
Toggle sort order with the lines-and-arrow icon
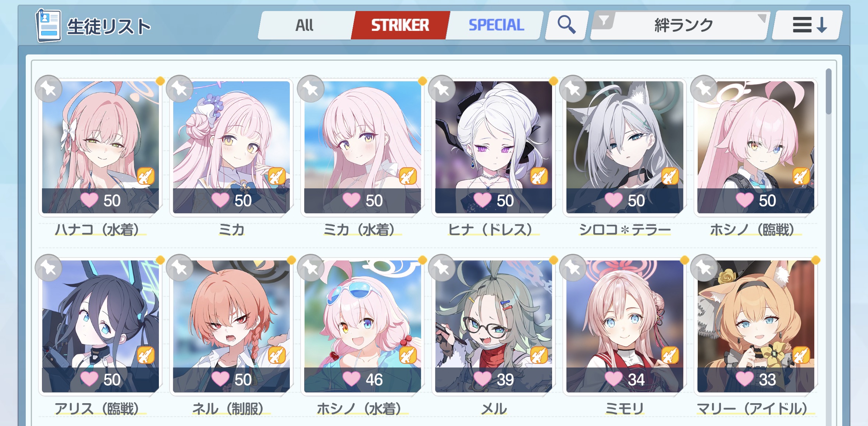point(808,25)
